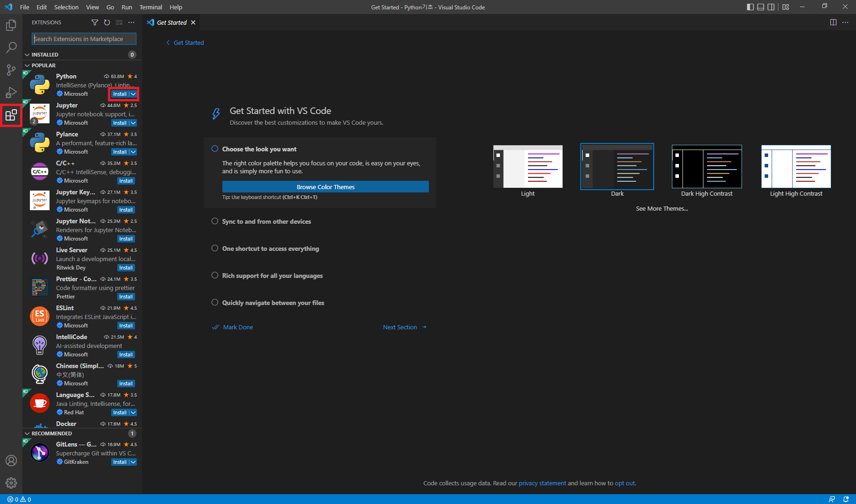The image size is (856, 504).
Task: Open the Manage gear icon
Action: tap(11, 483)
